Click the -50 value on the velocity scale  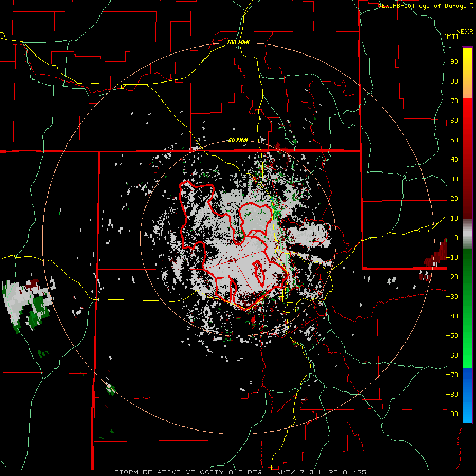click(452, 336)
